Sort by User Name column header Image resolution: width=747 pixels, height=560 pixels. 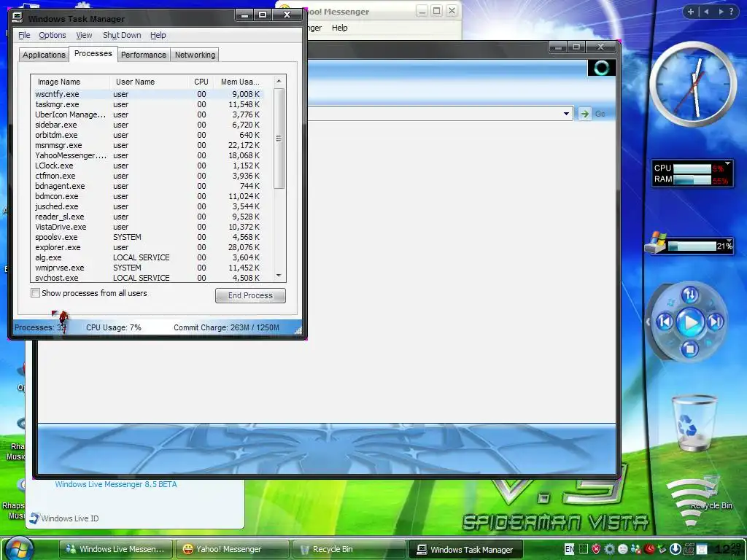click(x=149, y=82)
